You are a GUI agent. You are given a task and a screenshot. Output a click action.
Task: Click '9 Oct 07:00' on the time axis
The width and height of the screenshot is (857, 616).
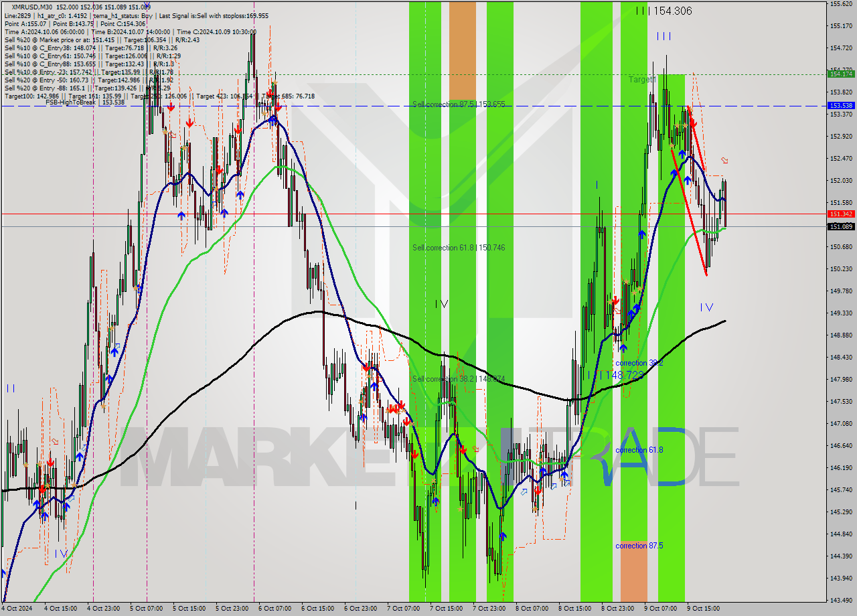coord(660,609)
